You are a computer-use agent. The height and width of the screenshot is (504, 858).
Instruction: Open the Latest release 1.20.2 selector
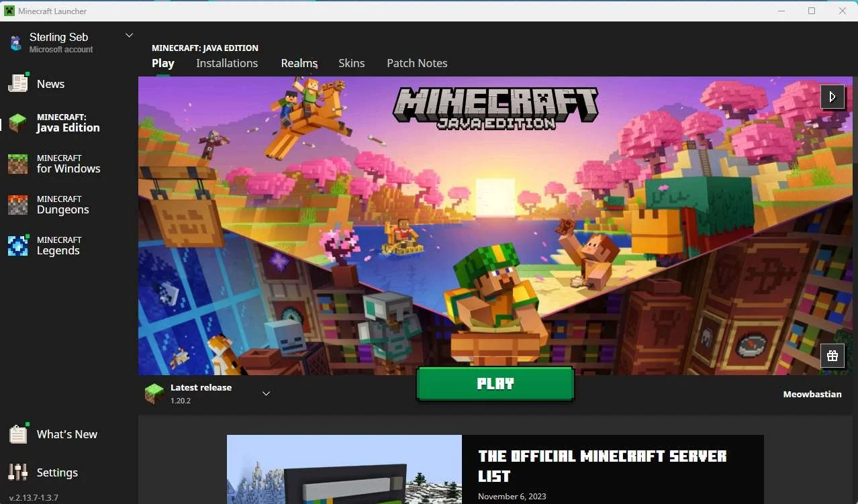[x=208, y=393]
